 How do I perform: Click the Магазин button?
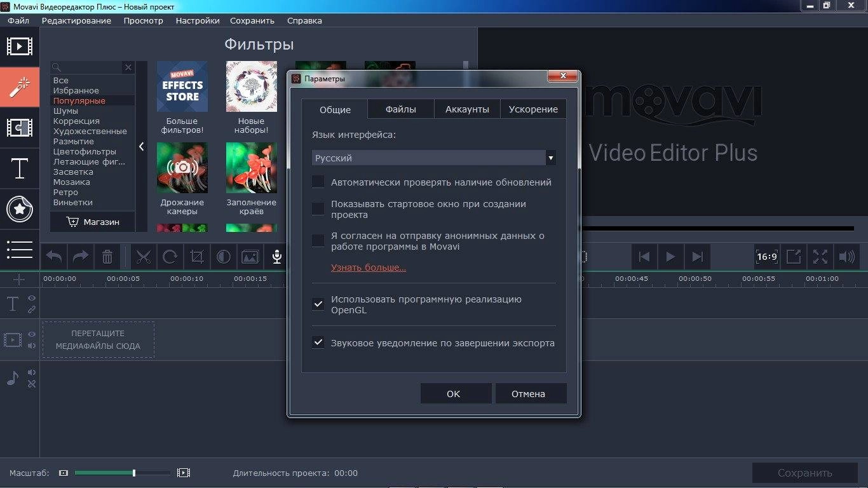tap(93, 222)
